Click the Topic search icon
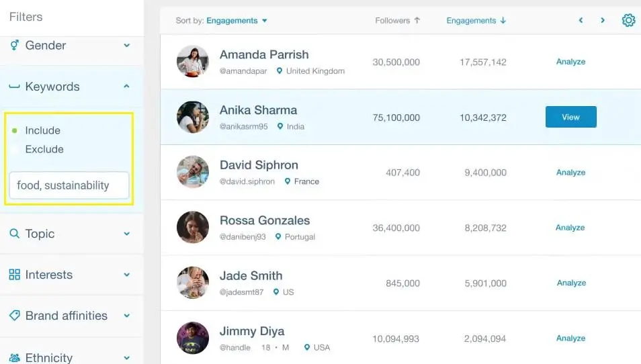The width and height of the screenshot is (641, 364). (x=14, y=234)
